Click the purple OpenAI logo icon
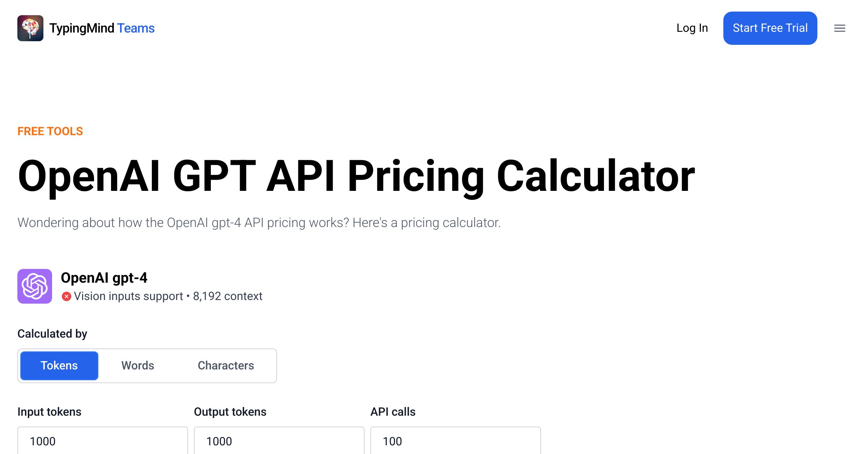This screenshot has width=868, height=454. [35, 286]
